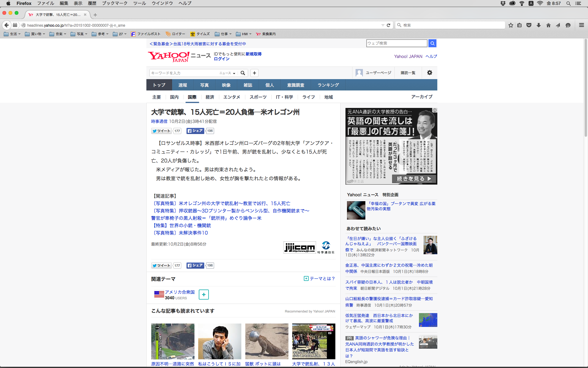588x368 pixels.
Task: Click the Firefox reload page icon
Action: point(388,25)
